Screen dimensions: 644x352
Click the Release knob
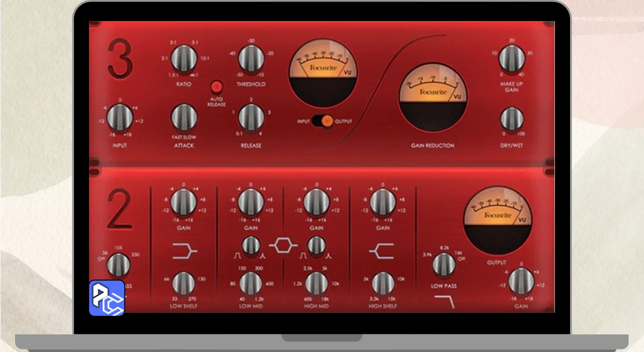click(251, 118)
